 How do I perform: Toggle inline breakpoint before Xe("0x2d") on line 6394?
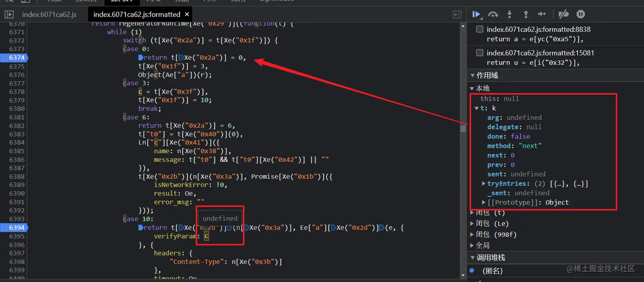(x=333, y=228)
